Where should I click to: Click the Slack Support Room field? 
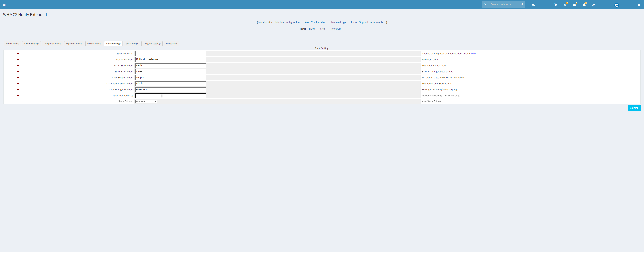pyautogui.click(x=170, y=78)
